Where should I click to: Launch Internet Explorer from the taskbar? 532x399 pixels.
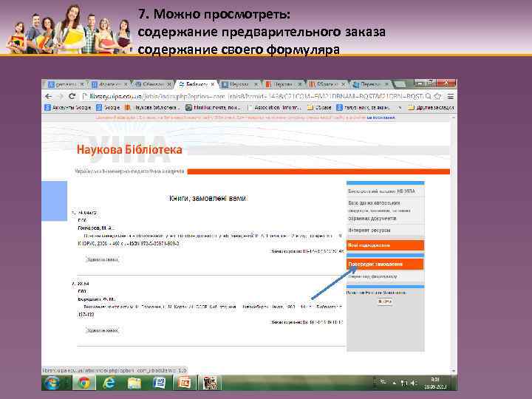pos(109,383)
